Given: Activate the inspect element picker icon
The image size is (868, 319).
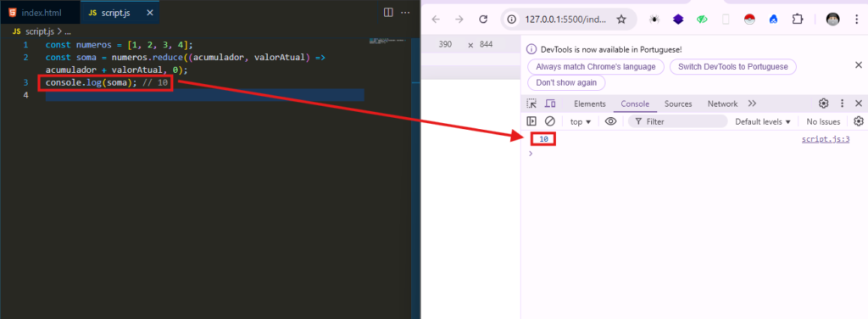Looking at the screenshot, I should (531, 104).
